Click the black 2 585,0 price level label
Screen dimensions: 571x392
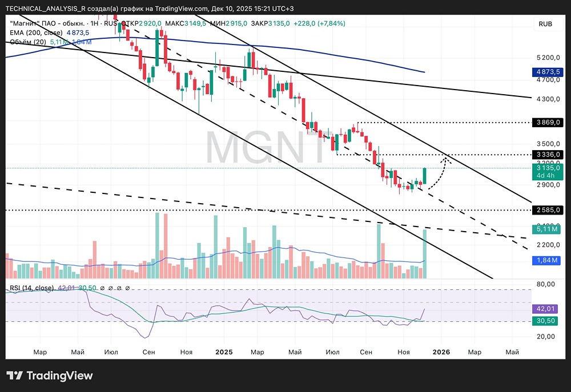[548, 210]
